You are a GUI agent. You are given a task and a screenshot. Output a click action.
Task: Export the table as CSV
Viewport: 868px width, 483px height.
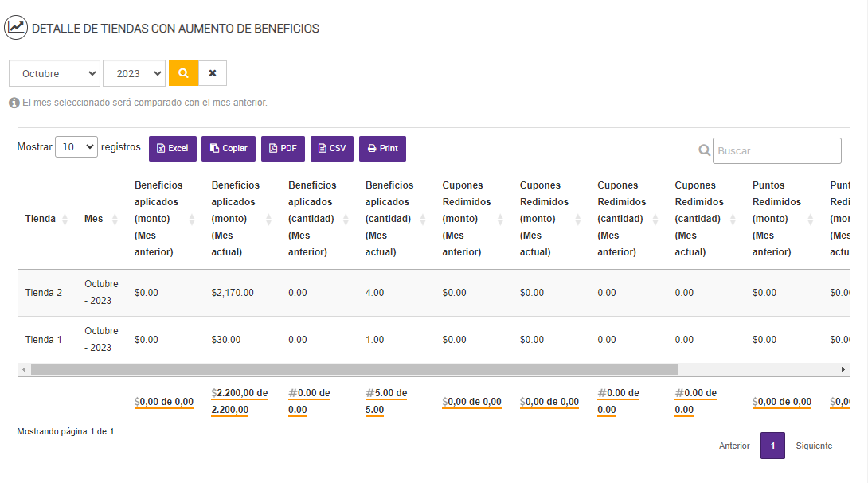332,149
